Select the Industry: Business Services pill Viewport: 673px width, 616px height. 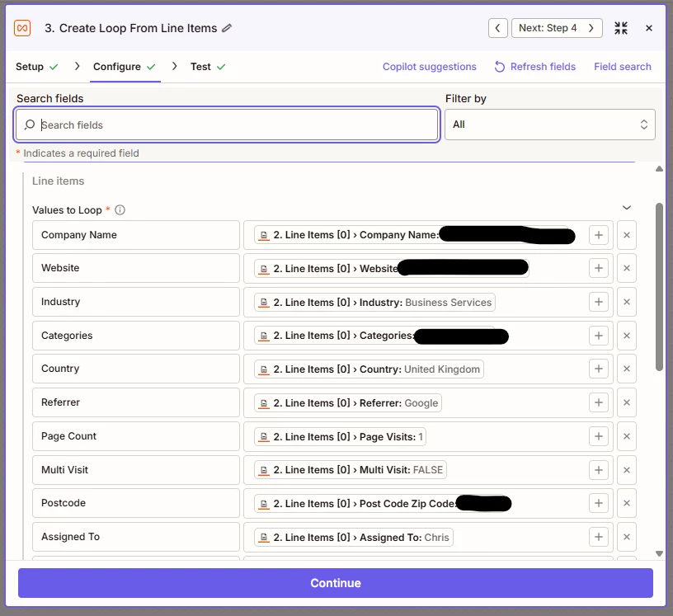click(374, 302)
